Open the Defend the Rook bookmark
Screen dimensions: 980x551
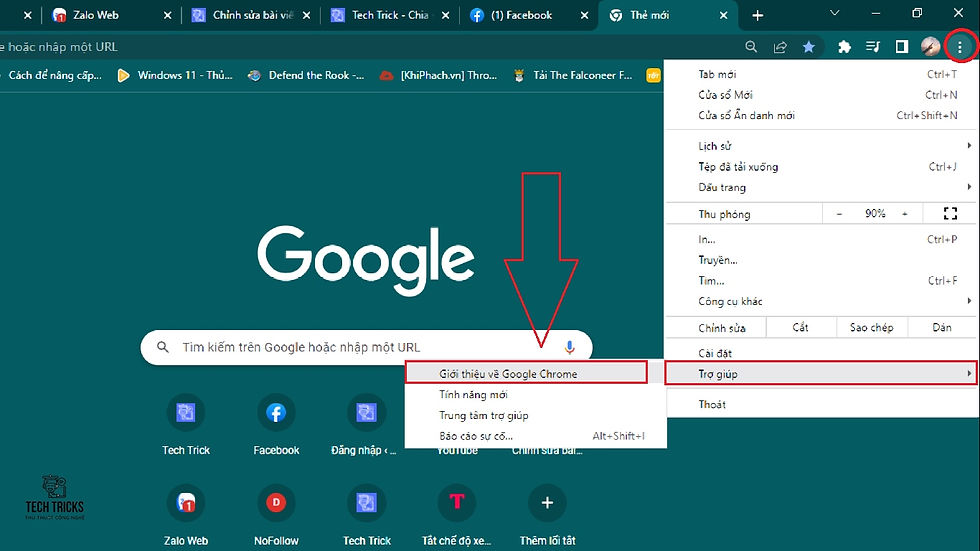pyautogui.click(x=306, y=76)
